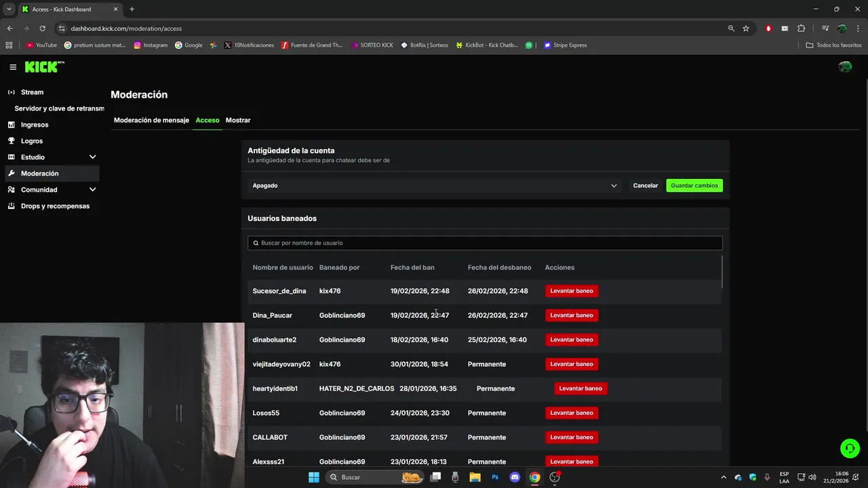Lift ban for heartyidentib1

[580, 388]
